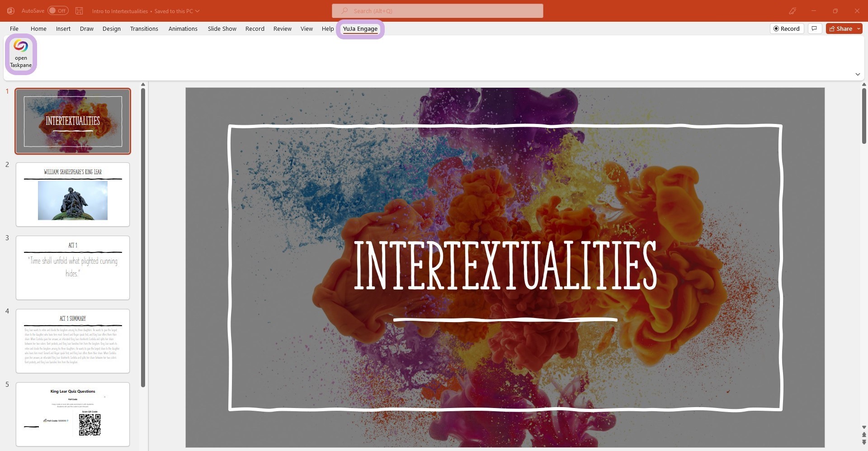The image size is (868, 451).
Task: Expand the Share dropdown arrow
Action: coord(859,28)
